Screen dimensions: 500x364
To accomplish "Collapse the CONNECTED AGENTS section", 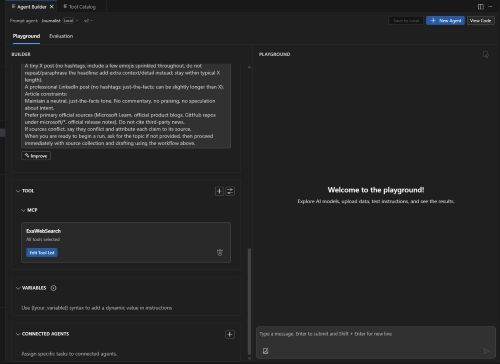I will [x=18, y=334].
